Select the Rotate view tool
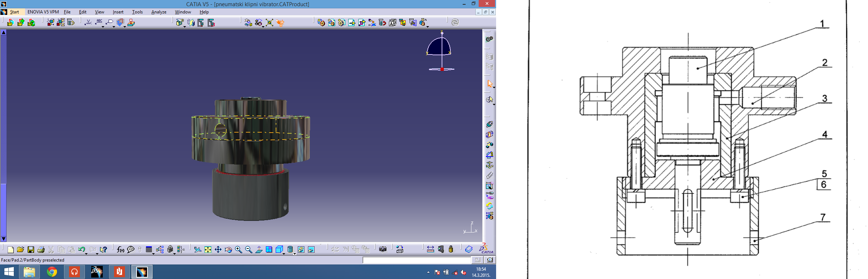Screen dimensions: 868x279 coord(228,250)
